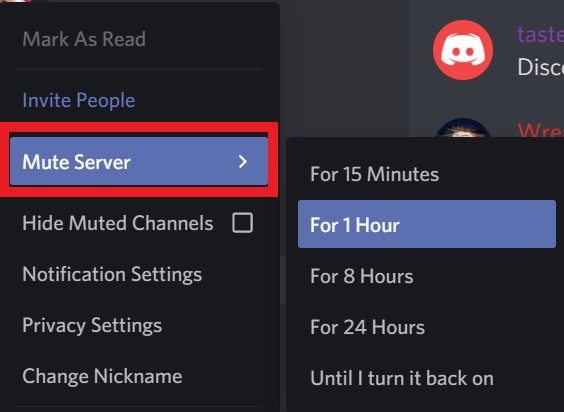Mute server For 8 Hours
Screen dimensions: 564x412
tap(427, 276)
